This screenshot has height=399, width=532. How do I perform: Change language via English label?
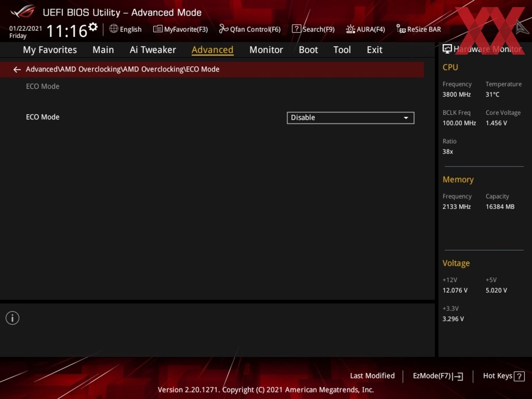pyautogui.click(x=131, y=29)
